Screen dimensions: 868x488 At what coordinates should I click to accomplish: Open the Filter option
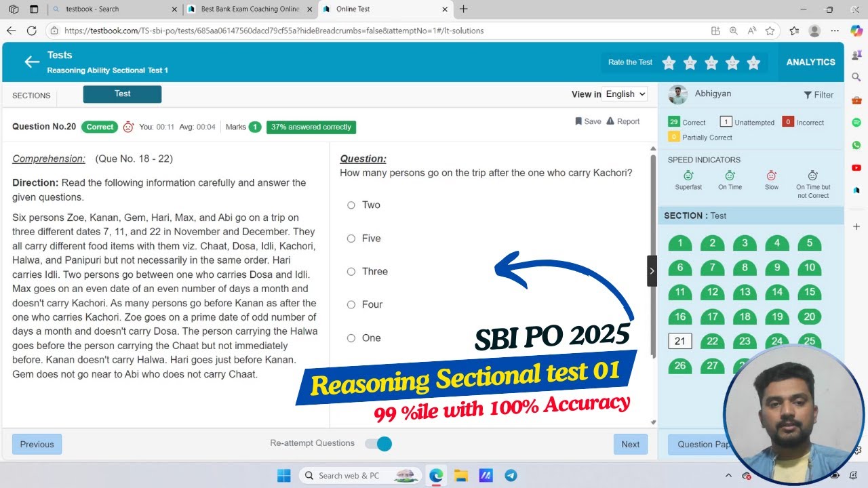[818, 95]
